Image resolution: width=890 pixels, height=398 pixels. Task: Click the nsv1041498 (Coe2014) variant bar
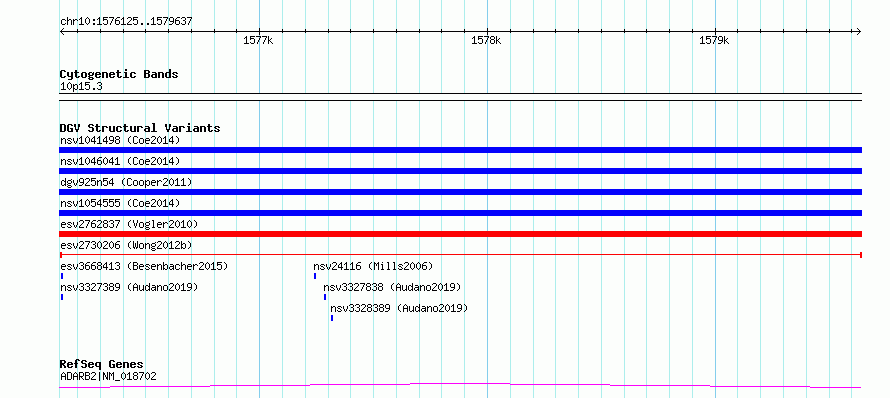coord(460,150)
